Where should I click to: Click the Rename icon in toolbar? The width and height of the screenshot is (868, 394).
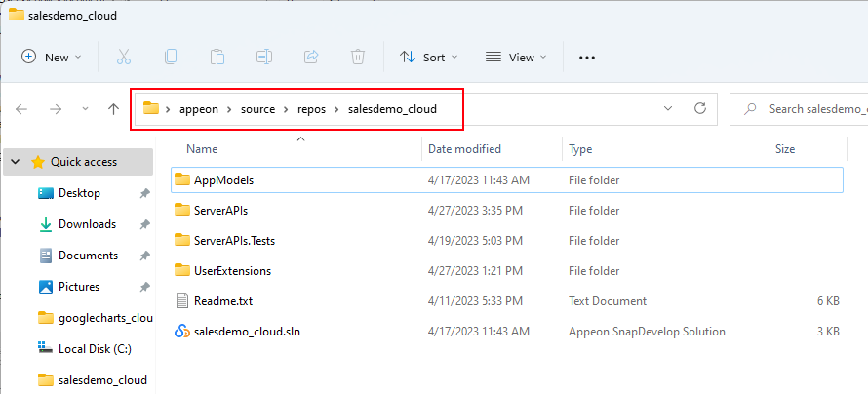264,57
